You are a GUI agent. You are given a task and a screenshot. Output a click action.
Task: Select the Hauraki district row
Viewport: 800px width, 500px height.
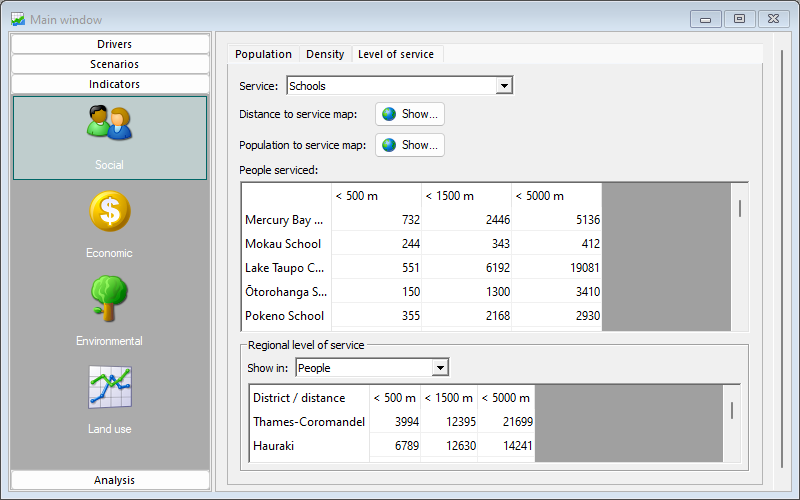coord(310,446)
